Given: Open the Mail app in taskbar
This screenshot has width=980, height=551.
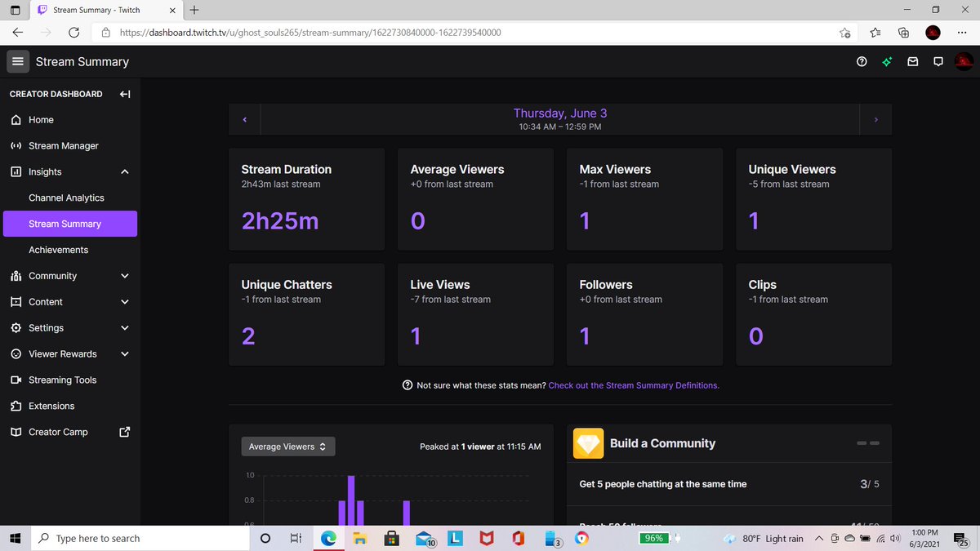Looking at the screenshot, I should 425,539.
